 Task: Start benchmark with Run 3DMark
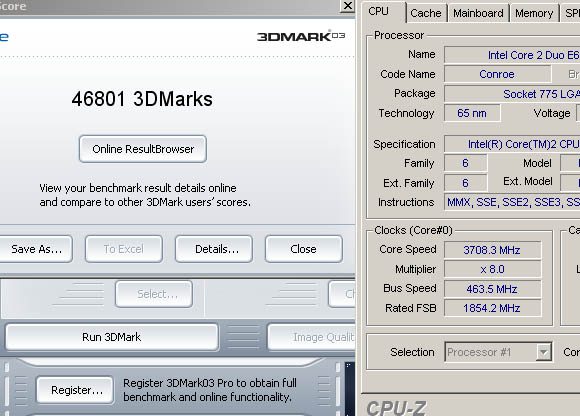point(112,337)
